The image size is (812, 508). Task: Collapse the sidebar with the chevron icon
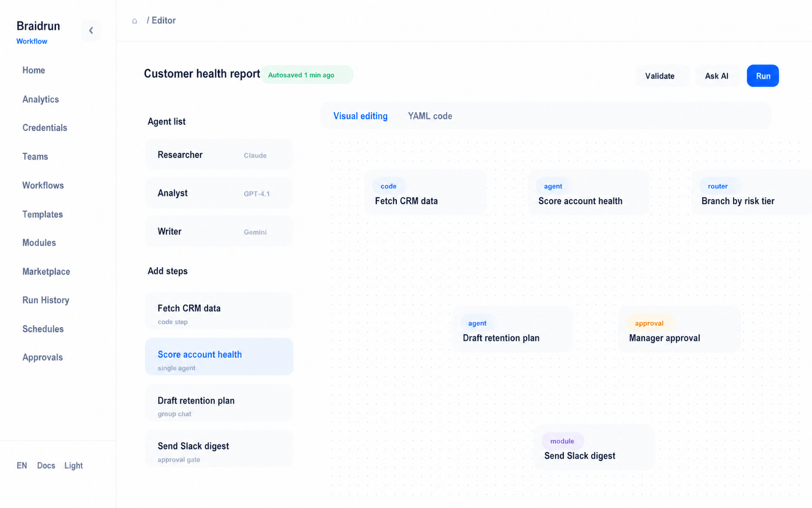91,31
